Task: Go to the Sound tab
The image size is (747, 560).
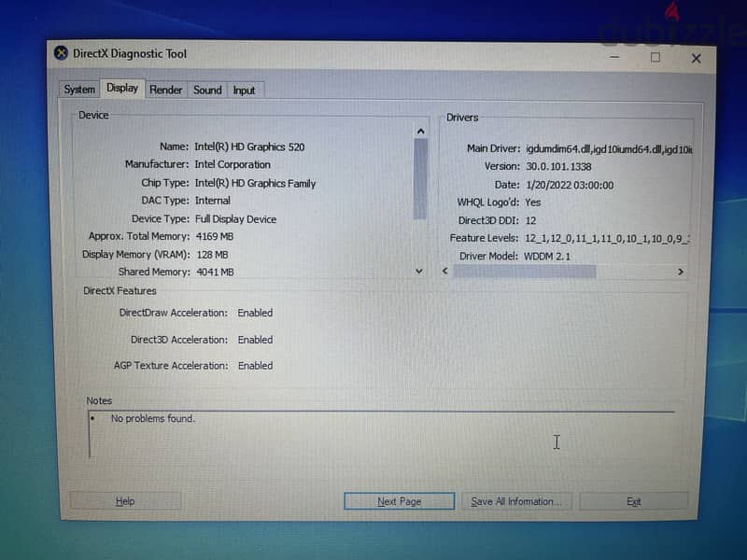Action: click(207, 90)
